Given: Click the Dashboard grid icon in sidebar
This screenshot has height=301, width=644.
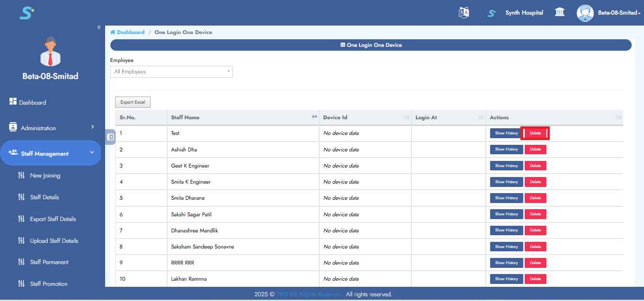Looking at the screenshot, I should (13, 102).
